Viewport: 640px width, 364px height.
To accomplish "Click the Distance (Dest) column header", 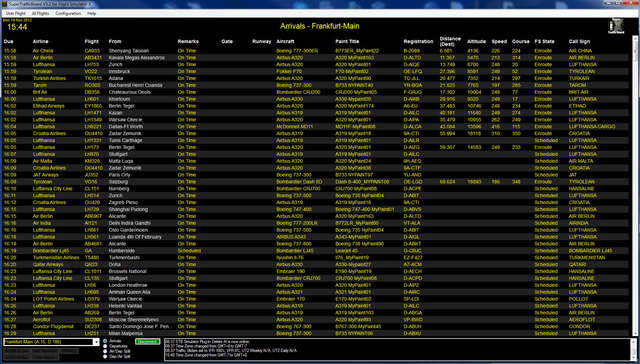I will [450, 41].
